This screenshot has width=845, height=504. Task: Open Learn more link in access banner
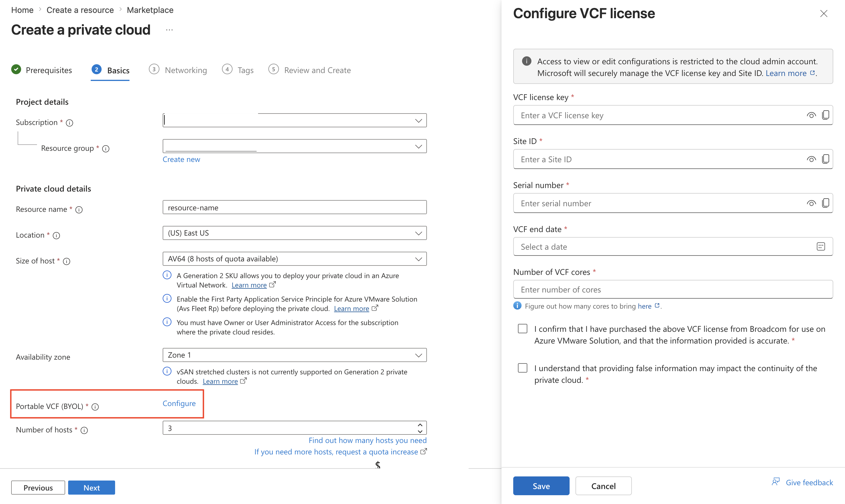pyautogui.click(x=786, y=73)
